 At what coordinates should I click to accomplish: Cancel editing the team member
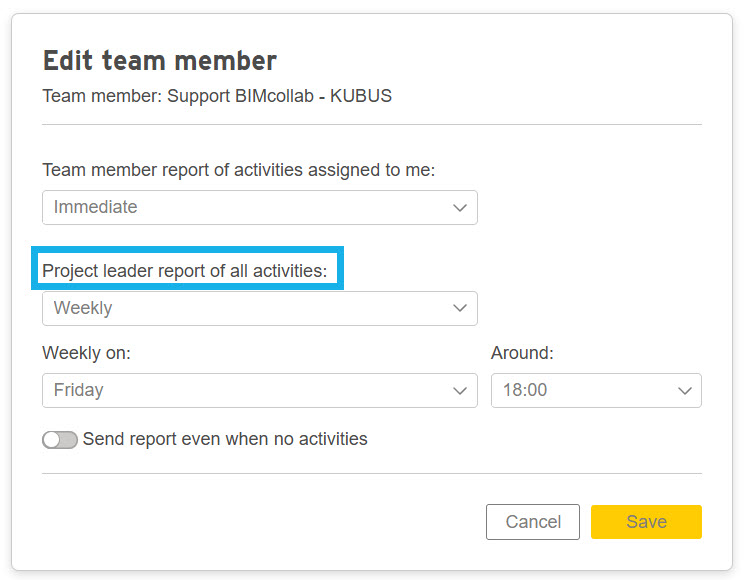tap(533, 522)
